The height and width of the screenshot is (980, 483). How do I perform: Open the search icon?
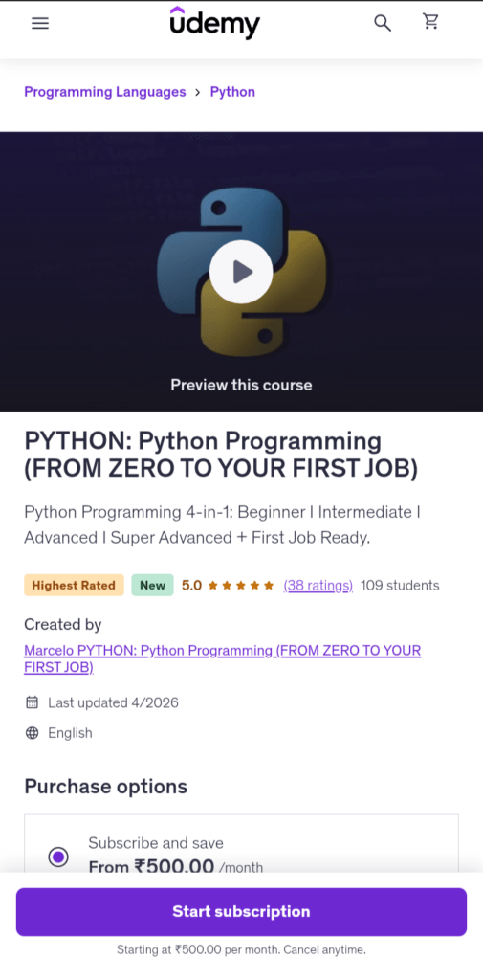[383, 24]
